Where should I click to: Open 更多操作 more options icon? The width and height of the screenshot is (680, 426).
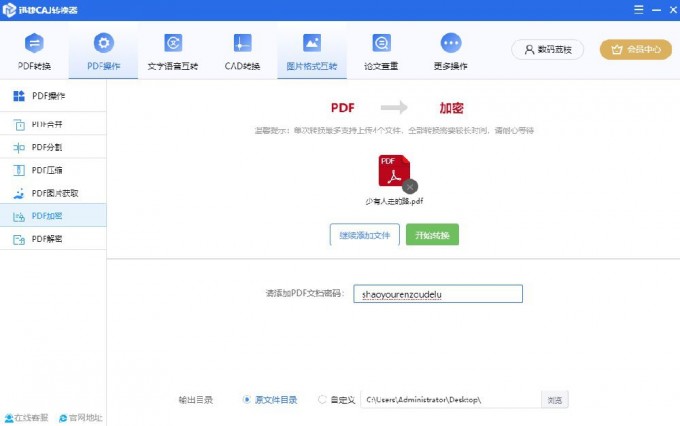[x=450, y=43]
